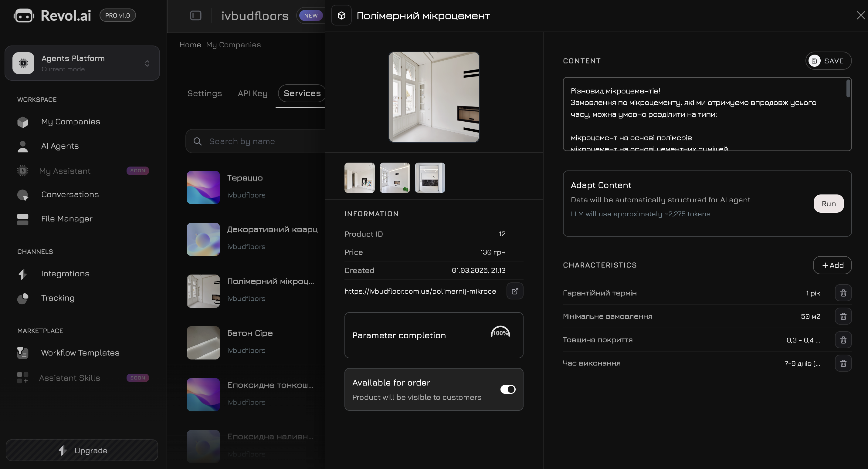This screenshot has width=868, height=469.
Task: Open Integrations under Channels
Action: click(65, 274)
